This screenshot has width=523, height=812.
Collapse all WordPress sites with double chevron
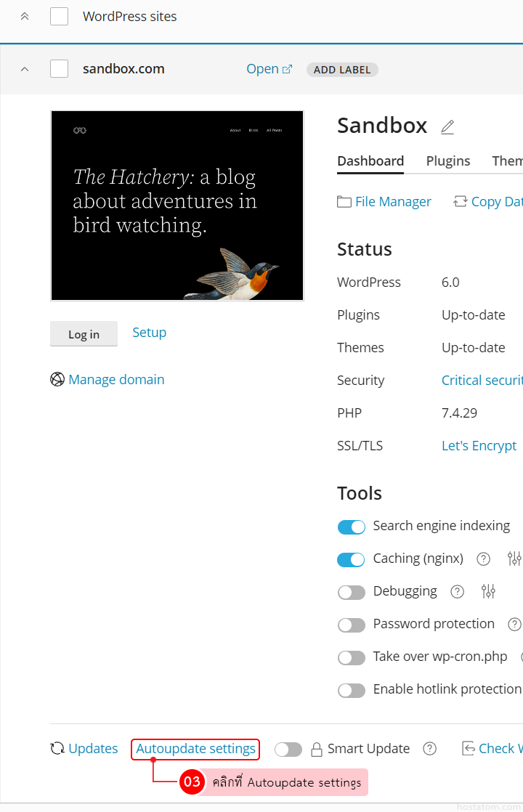click(x=25, y=16)
